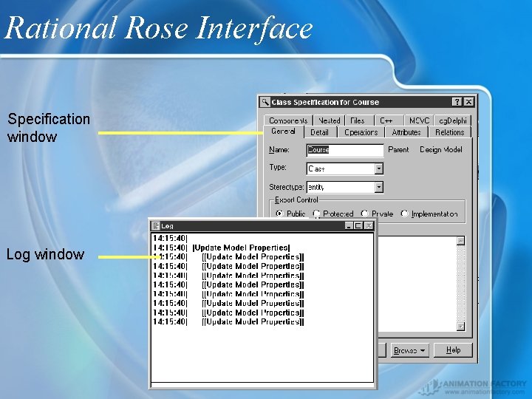This screenshot has height=399, width=532.
Task: Click the question mark help button in Class Specification
Action: [x=457, y=102]
